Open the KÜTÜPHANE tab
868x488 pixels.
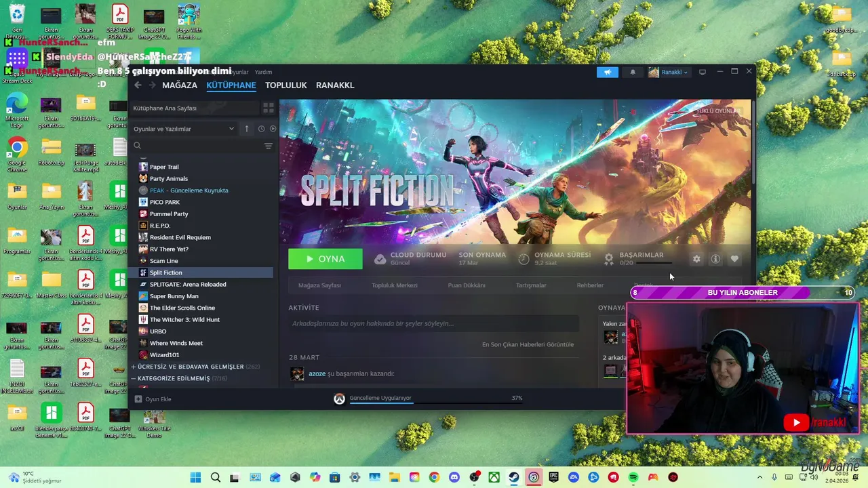coord(231,85)
